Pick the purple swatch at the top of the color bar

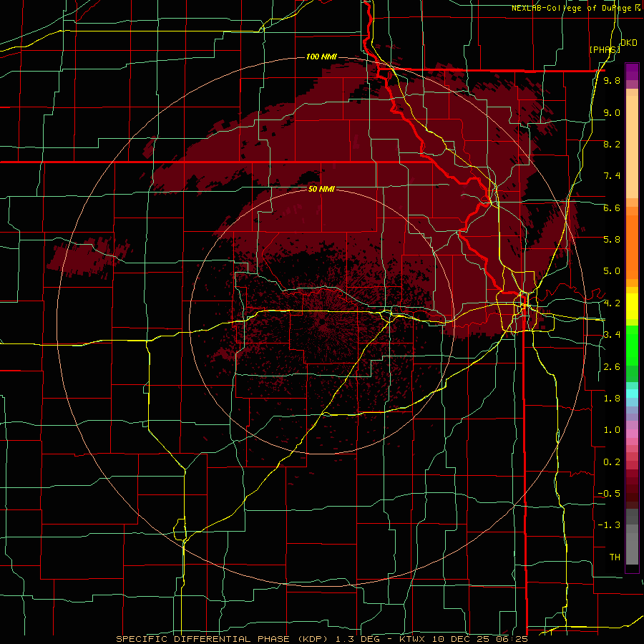pos(632,72)
